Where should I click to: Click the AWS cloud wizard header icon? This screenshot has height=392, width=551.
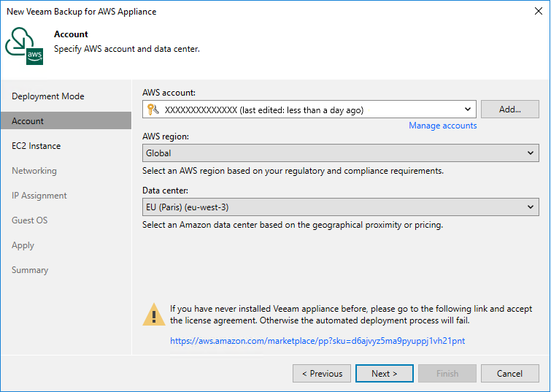click(24, 47)
